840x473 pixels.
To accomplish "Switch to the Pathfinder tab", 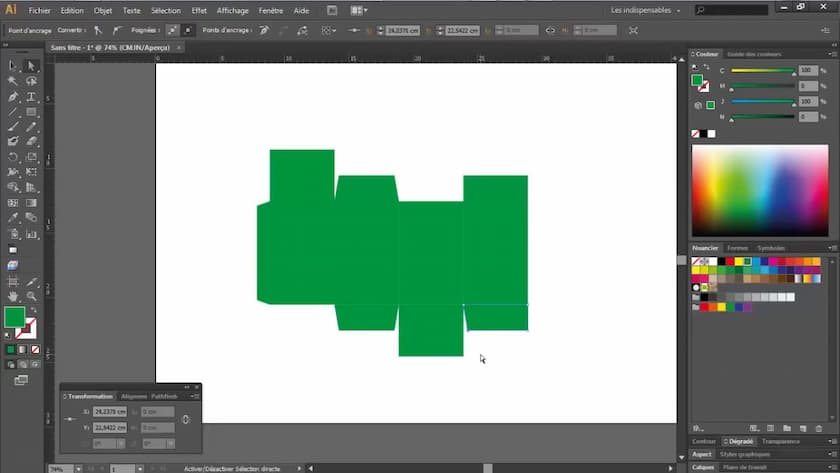I will click(x=164, y=396).
